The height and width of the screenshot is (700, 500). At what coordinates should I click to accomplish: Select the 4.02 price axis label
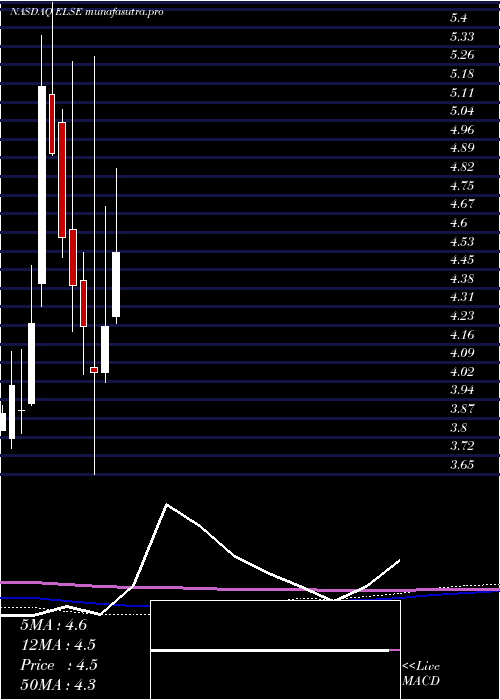[x=462, y=371]
